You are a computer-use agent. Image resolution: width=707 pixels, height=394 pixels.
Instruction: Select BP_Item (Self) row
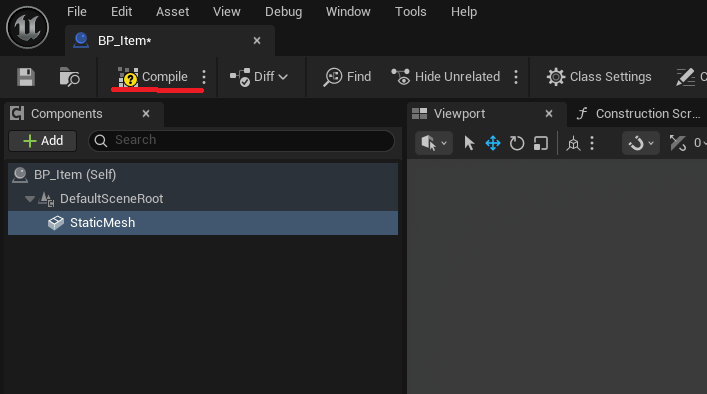click(x=203, y=175)
